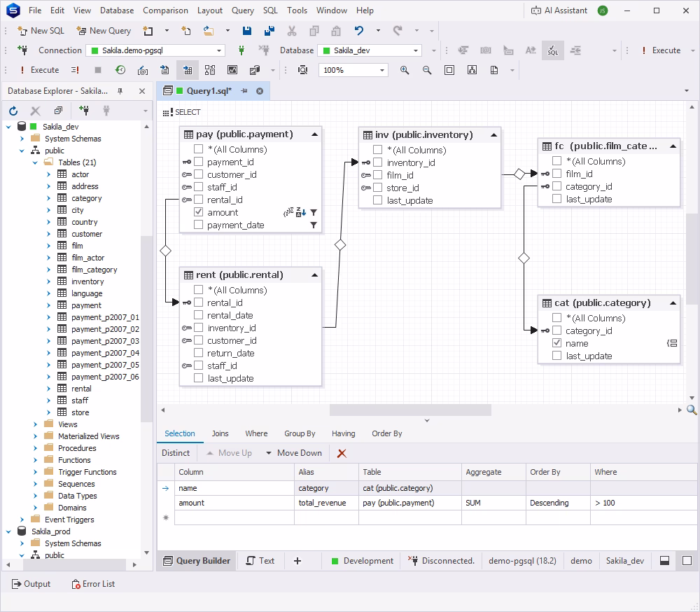700x612 pixels.
Task: Click the New SQL button
Action: pos(41,31)
